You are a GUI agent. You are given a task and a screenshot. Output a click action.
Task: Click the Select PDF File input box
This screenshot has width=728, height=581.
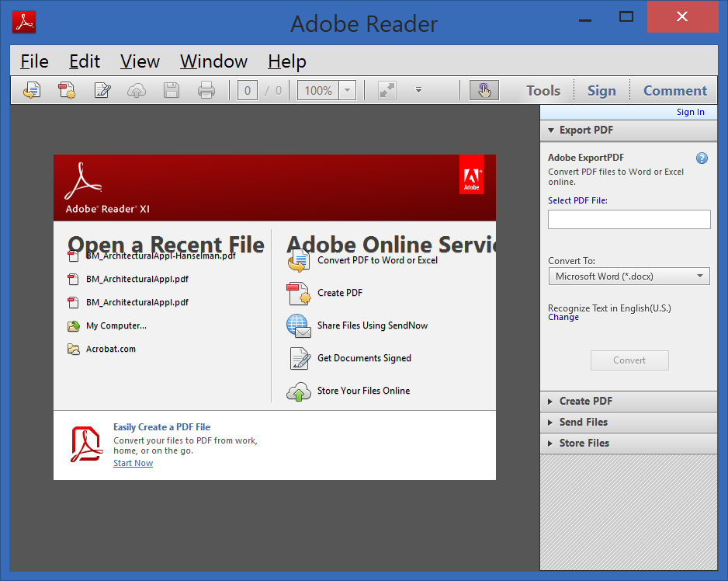coord(629,220)
